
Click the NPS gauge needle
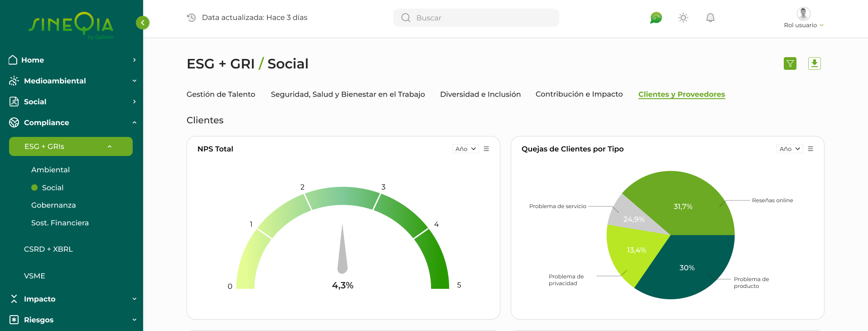[x=342, y=249]
